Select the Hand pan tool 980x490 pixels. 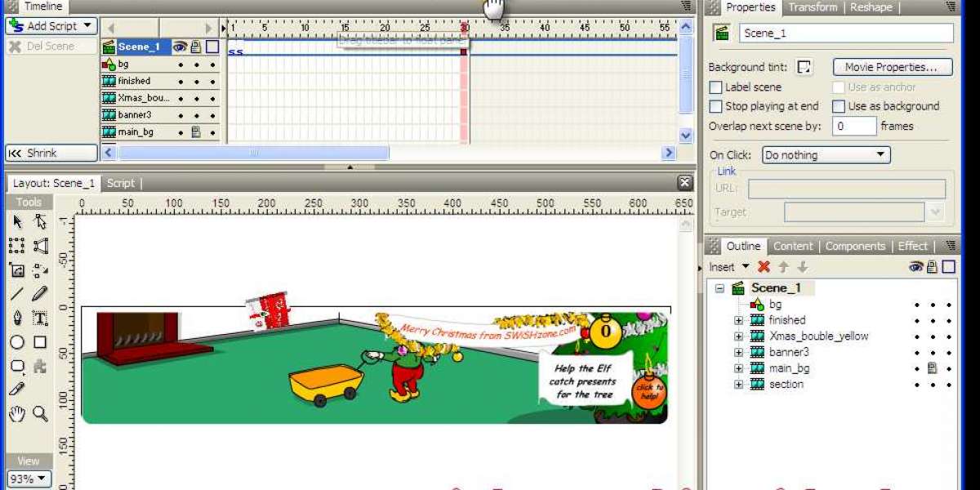click(x=17, y=414)
